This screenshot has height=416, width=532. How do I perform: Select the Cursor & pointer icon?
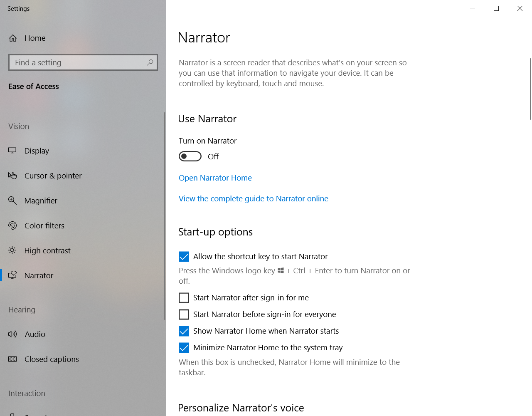click(x=12, y=176)
